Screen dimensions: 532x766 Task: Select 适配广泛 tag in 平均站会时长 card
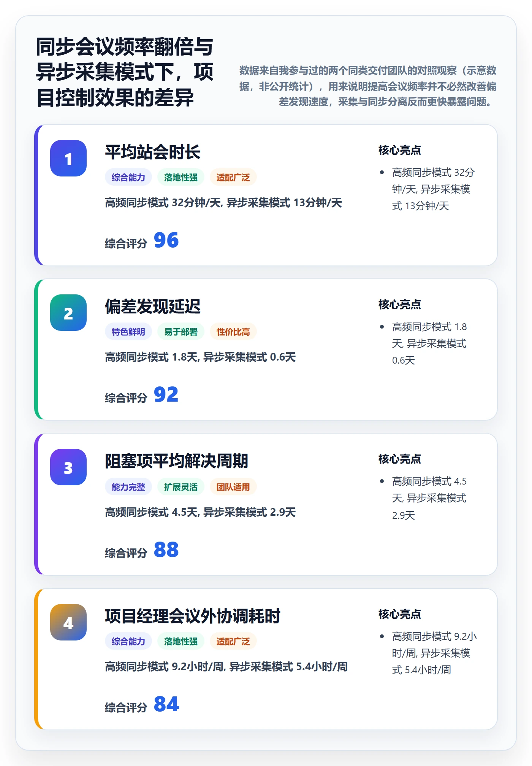(x=233, y=177)
